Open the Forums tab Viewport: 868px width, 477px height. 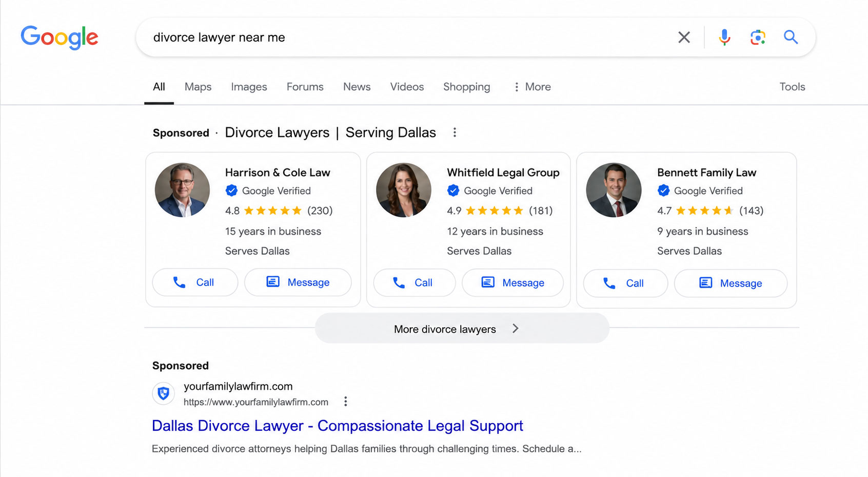tap(305, 87)
